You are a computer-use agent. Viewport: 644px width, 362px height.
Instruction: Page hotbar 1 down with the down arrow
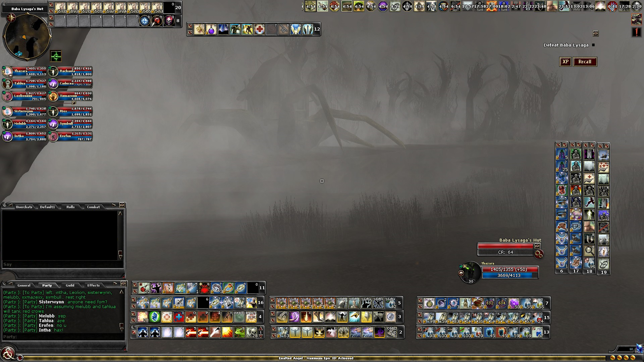[261, 336]
